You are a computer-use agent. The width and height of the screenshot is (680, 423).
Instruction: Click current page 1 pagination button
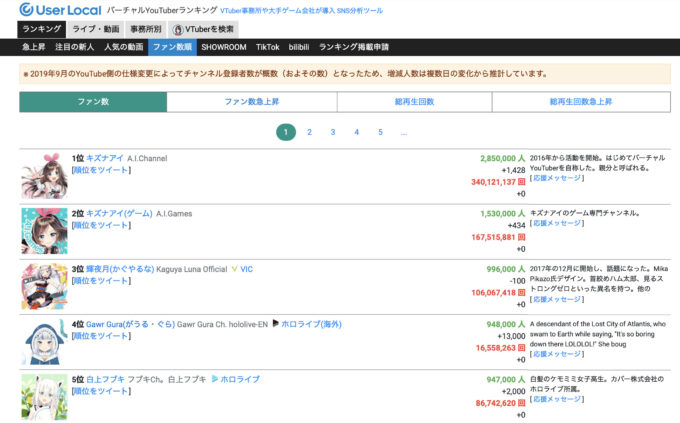pyautogui.click(x=286, y=132)
